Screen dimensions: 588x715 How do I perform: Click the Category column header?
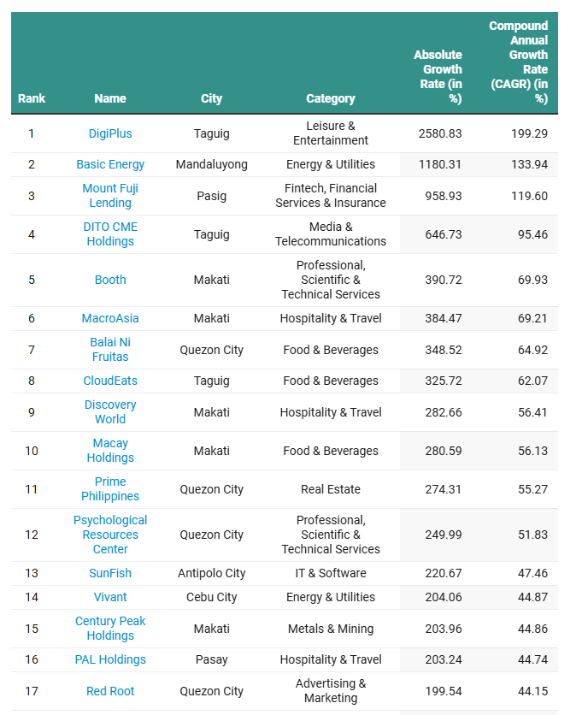331,98
